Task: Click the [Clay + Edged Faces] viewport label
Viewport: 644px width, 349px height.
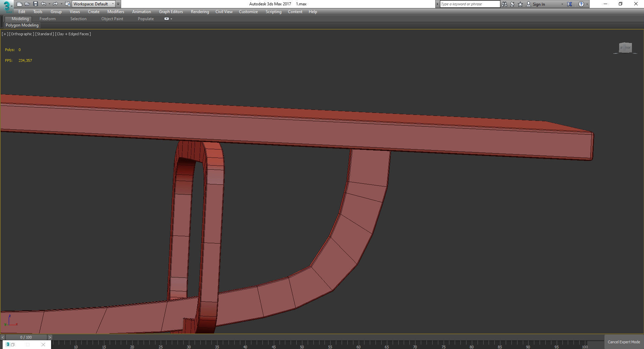Action: pyautogui.click(x=73, y=34)
